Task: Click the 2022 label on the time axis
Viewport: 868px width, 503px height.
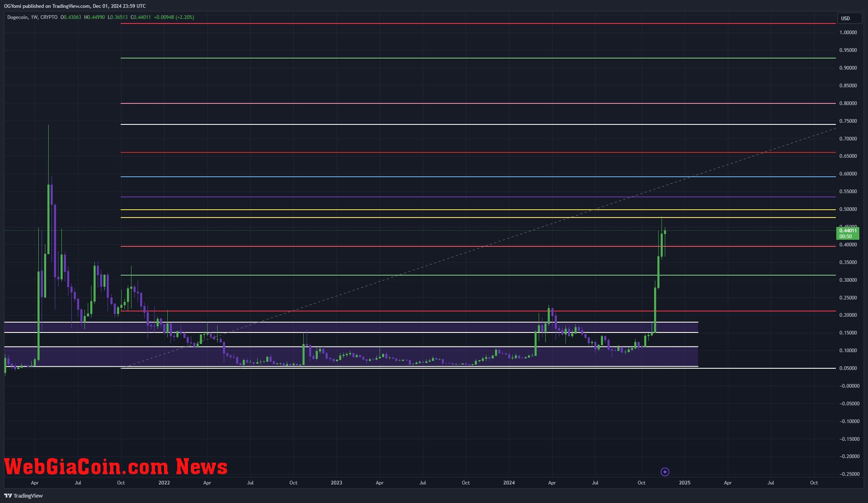Action: coord(164,483)
